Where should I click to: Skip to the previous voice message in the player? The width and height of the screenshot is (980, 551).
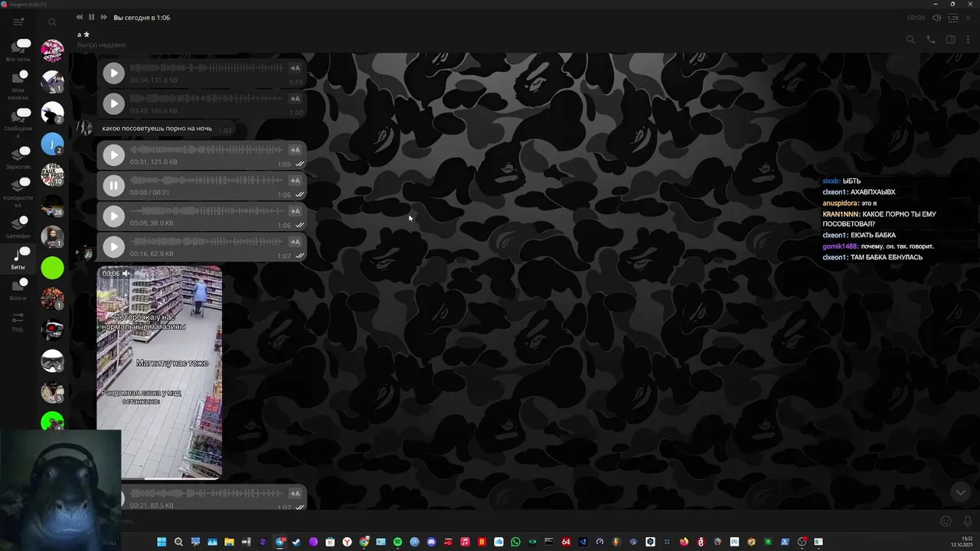click(x=79, y=17)
